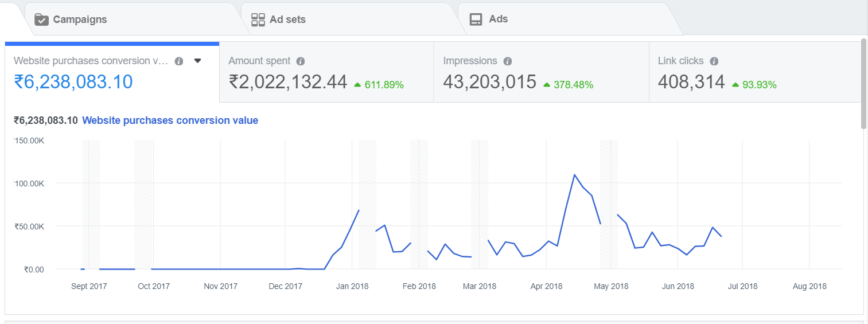The height and width of the screenshot is (324, 868).
Task: Click info icon beside Website purchases conversion value
Action: pos(179,61)
